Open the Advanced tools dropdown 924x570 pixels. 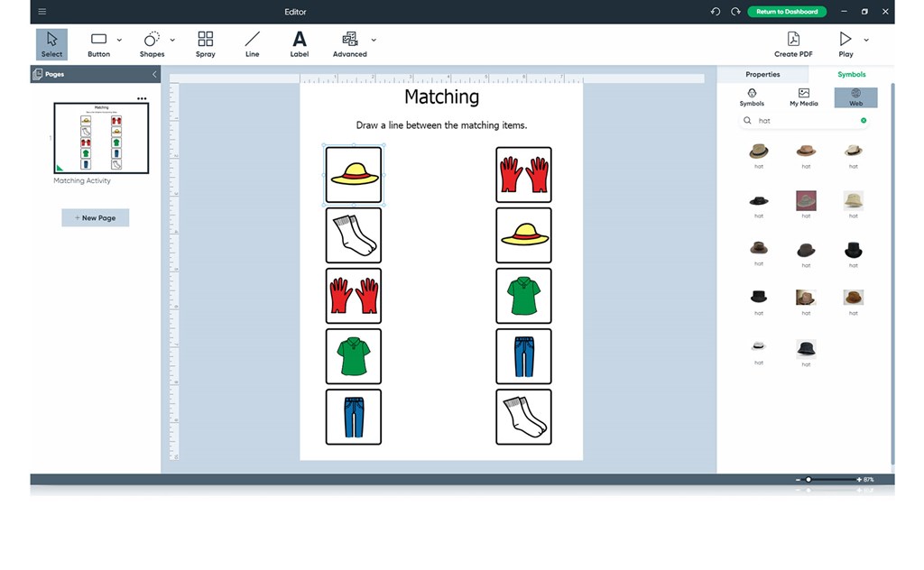coord(373,41)
